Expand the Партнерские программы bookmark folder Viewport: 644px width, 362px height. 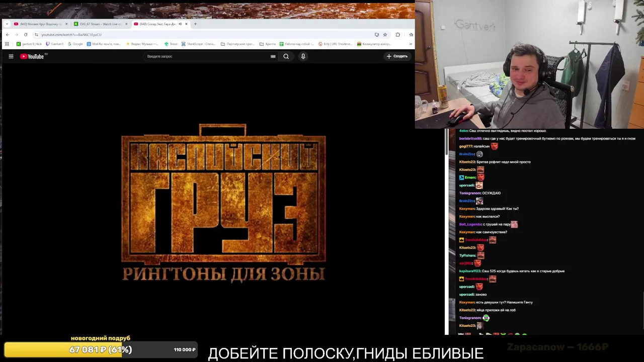[237, 44]
